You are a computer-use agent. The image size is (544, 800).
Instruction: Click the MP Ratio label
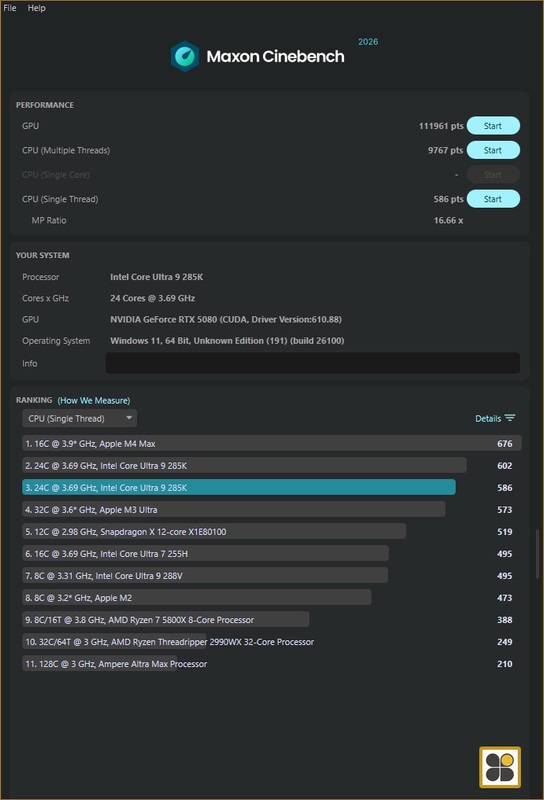tap(49, 220)
